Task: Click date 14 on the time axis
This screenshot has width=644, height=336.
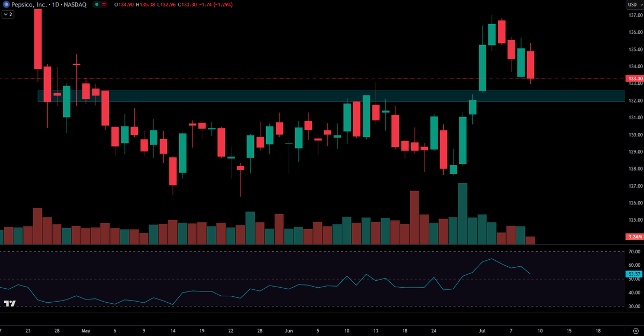Action: 173,331
